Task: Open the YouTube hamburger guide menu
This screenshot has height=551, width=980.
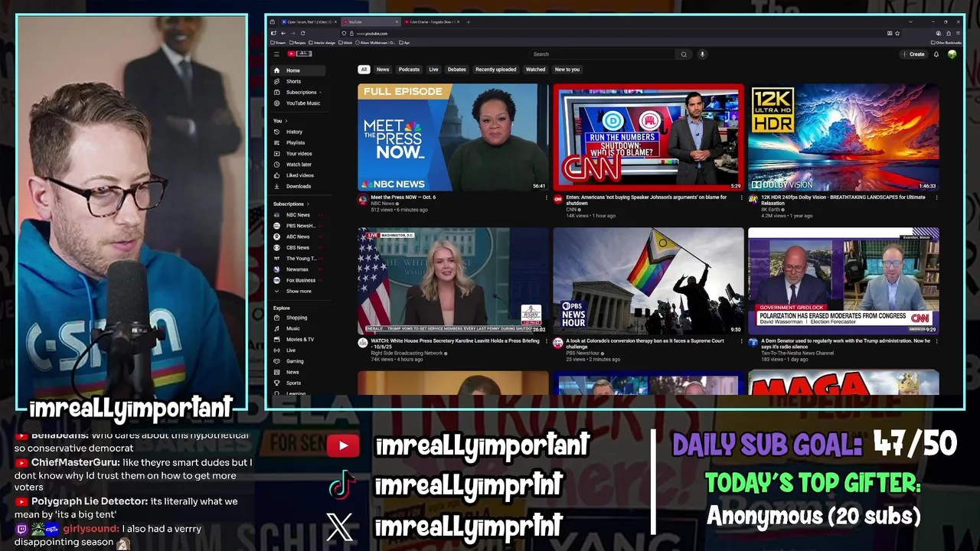Action: (x=276, y=54)
